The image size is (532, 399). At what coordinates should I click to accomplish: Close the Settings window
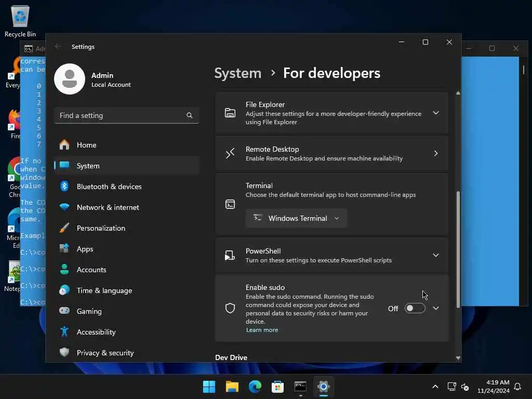[x=449, y=42]
